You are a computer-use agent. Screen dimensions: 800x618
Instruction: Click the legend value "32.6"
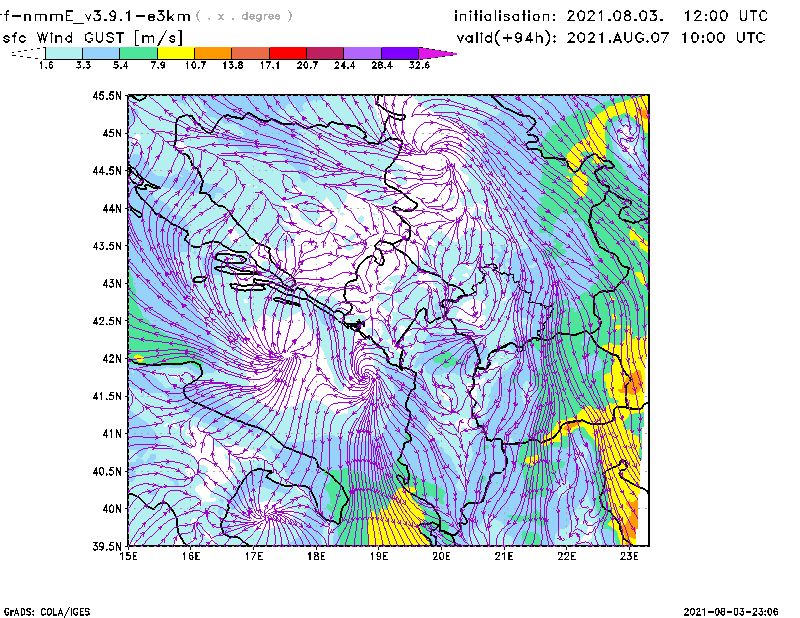point(419,65)
